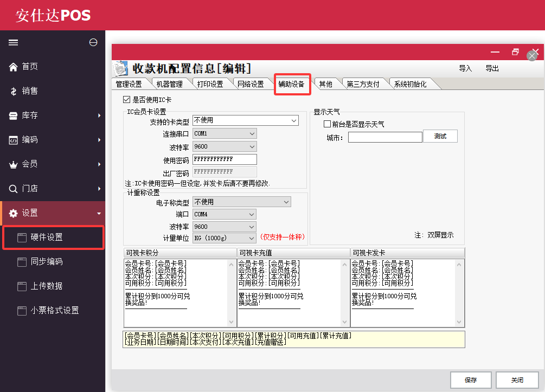Viewport: 545px width, 392px height.
Task: Click 关闭 close button
Action: pyautogui.click(x=517, y=380)
